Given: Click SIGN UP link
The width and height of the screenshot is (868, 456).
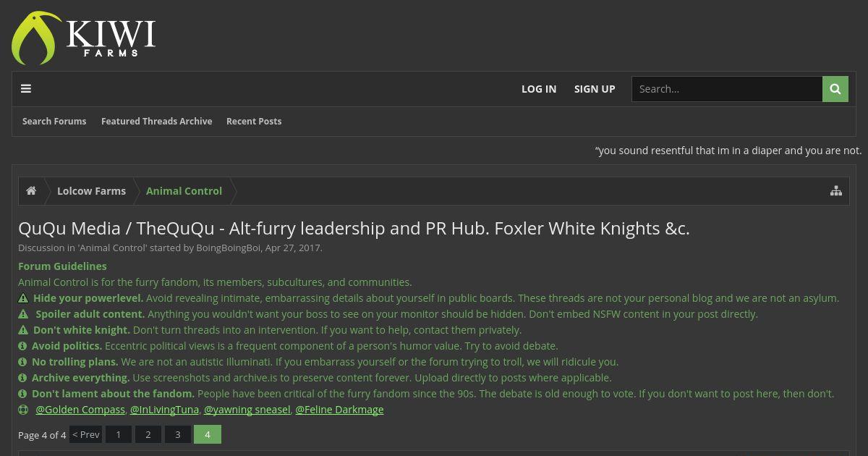Looking at the screenshot, I should [x=595, y=89].
